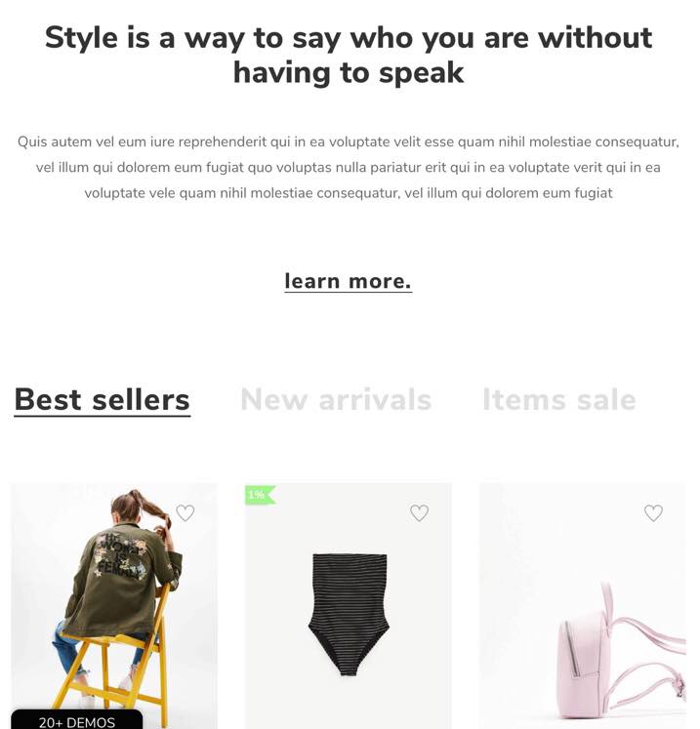The width and height of the screenshot is (700, 729).
Task: Follow the learn more link
Action: [349, 282]
